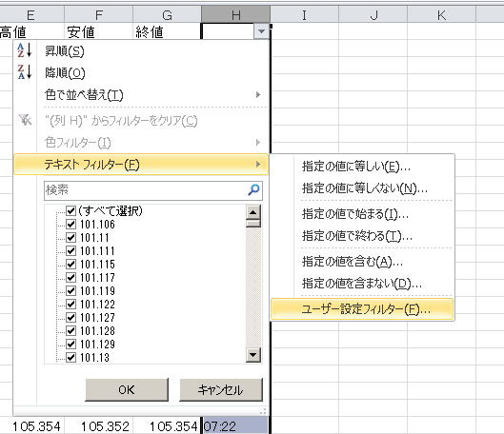This screenshot has width=504, height=434.
Task: Click the 高値 header cell
Action: (31, 31)
